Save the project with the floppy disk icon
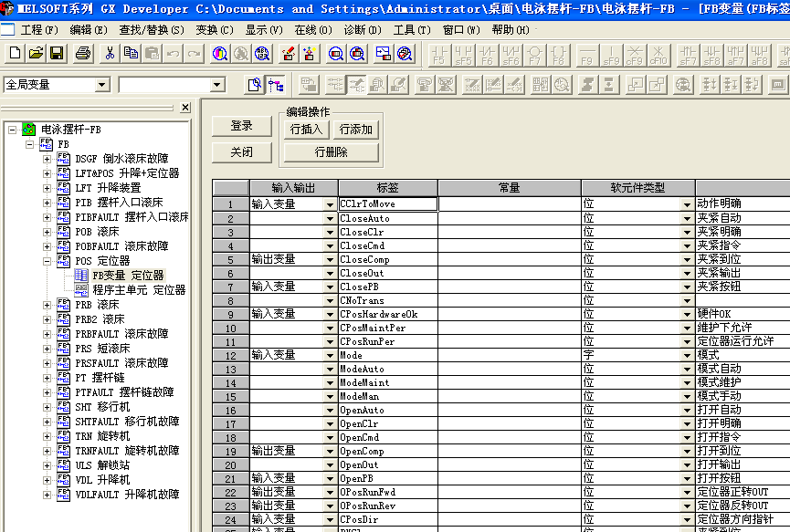The image size is (790, 532). [x=56, y=54]
